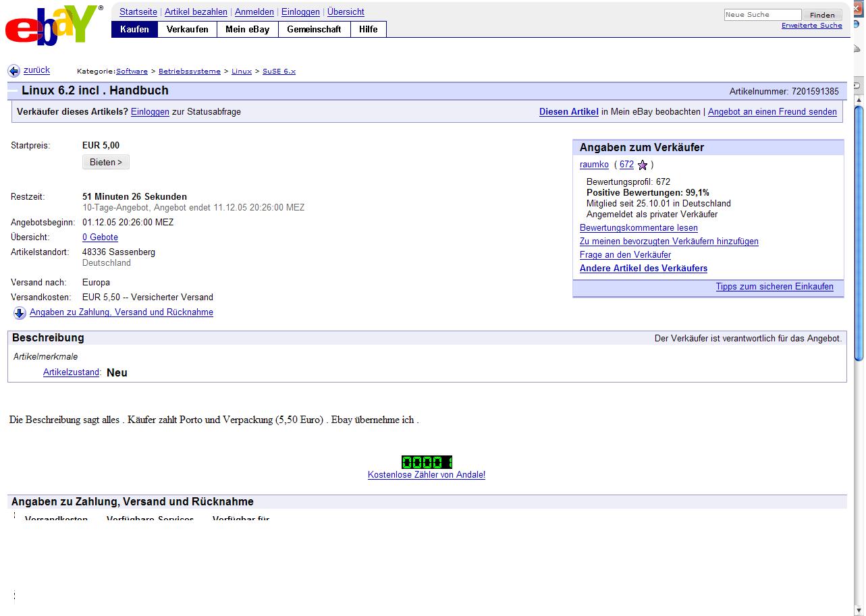
Task: Click the purple star rating icon
Action: [x=643, y=165]
